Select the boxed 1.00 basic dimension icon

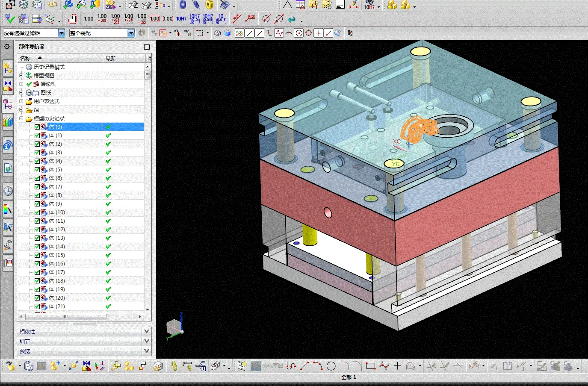pos(155,19)
